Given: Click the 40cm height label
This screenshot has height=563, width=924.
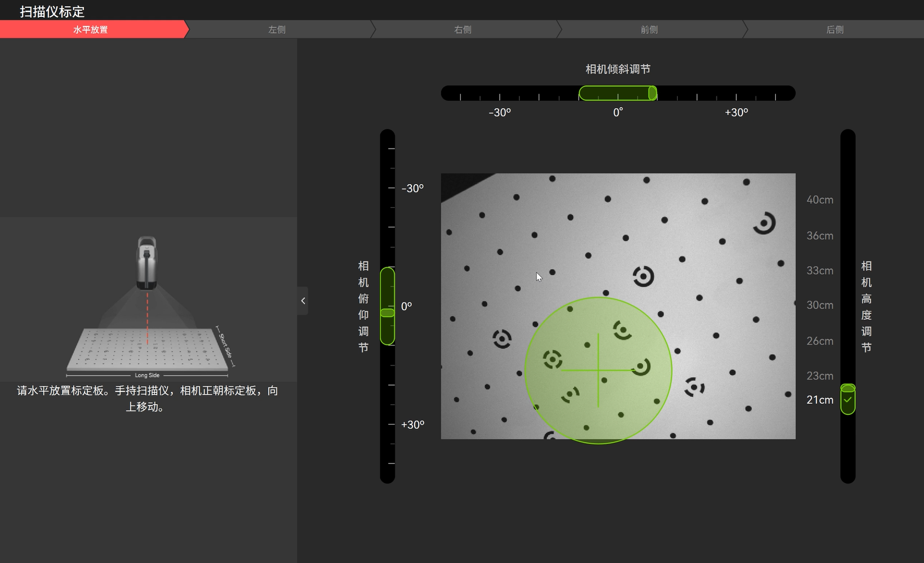Looking at the screenshot, I should 819,200.
